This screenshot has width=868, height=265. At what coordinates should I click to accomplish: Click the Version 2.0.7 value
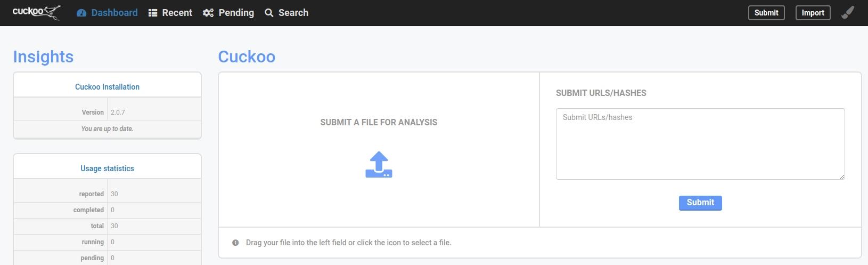118,113
